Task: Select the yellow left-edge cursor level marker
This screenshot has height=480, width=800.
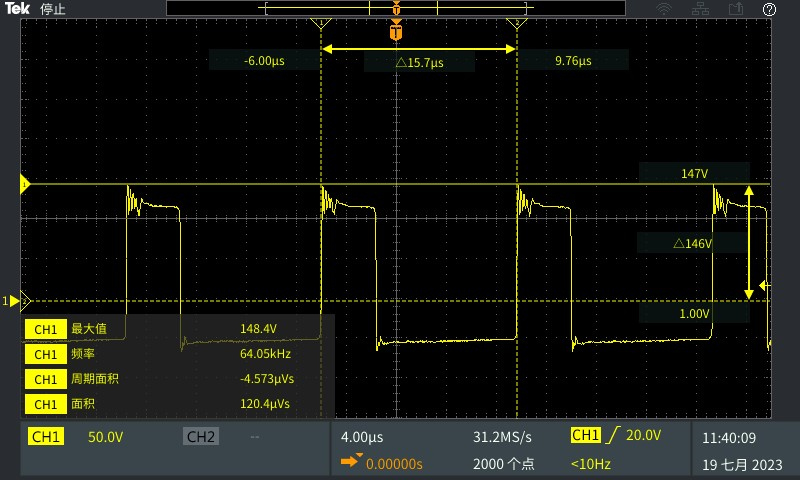Action: [26, 184]
